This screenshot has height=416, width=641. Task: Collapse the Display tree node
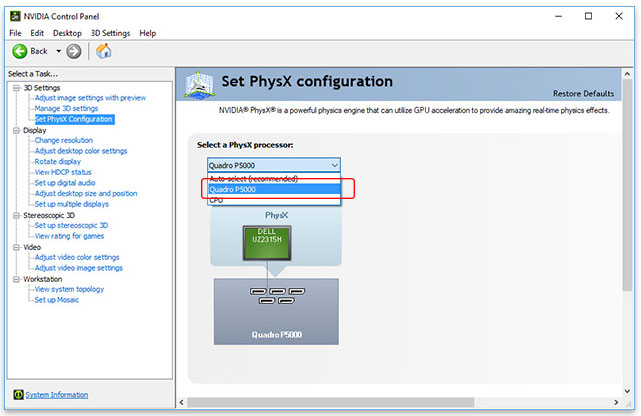click(x=16, y=130)
